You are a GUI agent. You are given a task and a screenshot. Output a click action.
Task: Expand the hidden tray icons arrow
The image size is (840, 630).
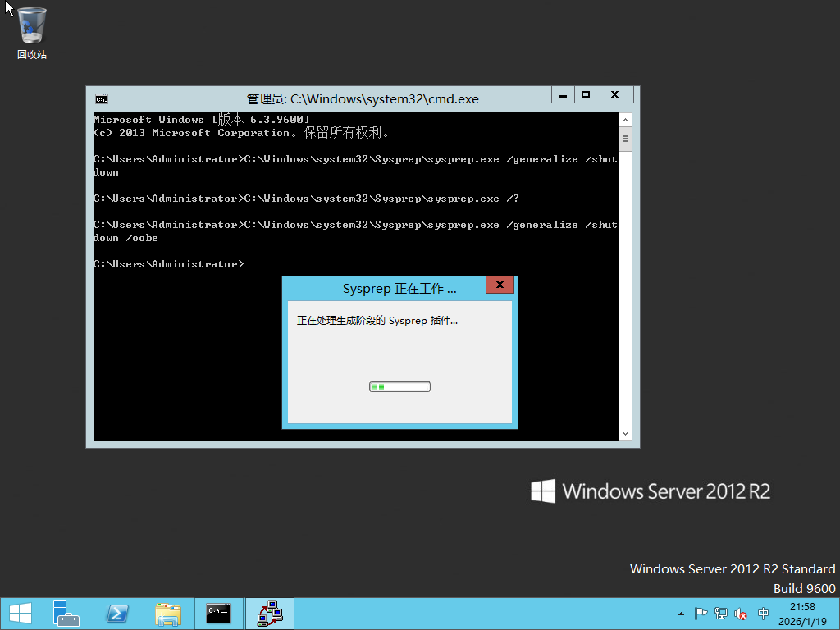click(x=681, y=614)
